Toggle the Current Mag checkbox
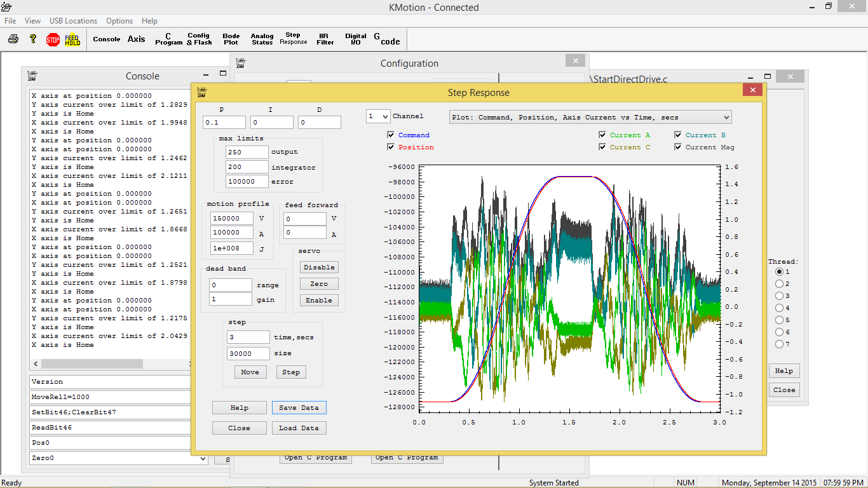 click(x=679, y=147)
